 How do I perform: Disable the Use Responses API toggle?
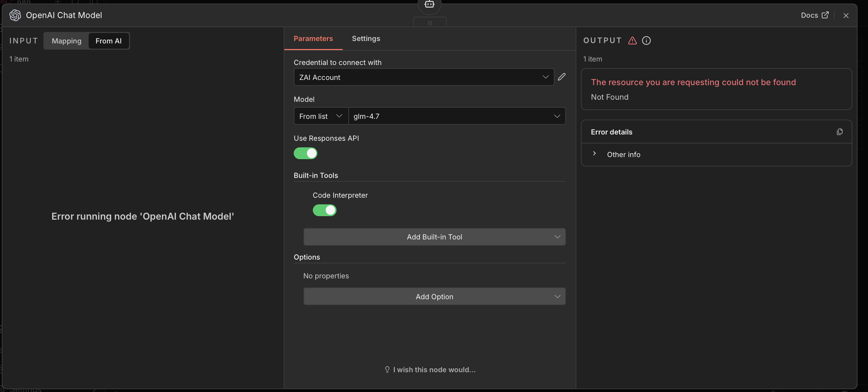coord(305,153)
